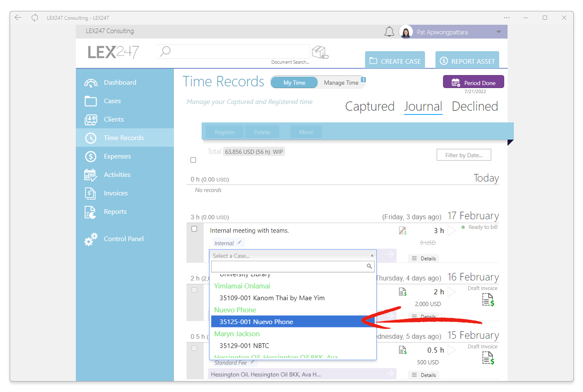This screenshot has width=583, height=392.
Task: Refresh the page with the reload icon
Action: tap(35, 18)
